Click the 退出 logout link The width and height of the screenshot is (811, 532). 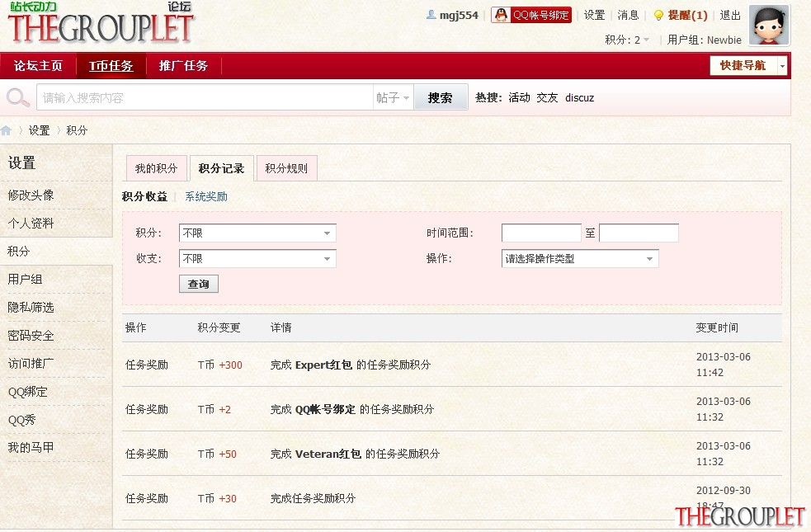730,16
